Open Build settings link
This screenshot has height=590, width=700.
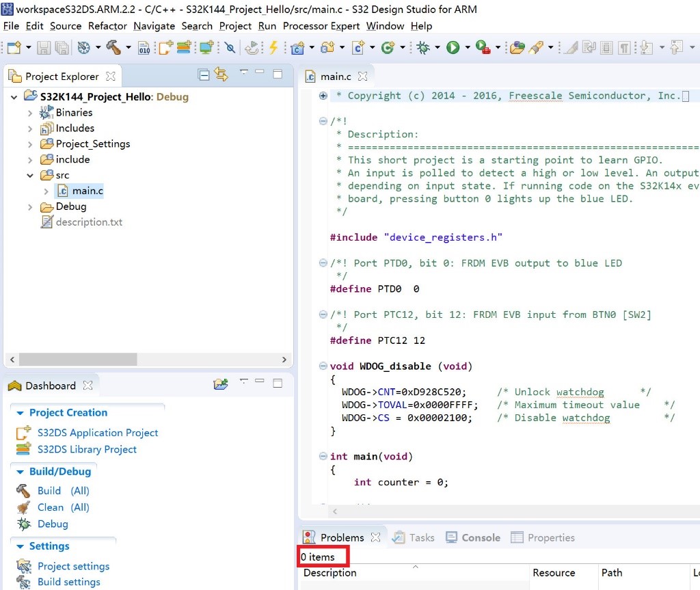pos(69,582)
